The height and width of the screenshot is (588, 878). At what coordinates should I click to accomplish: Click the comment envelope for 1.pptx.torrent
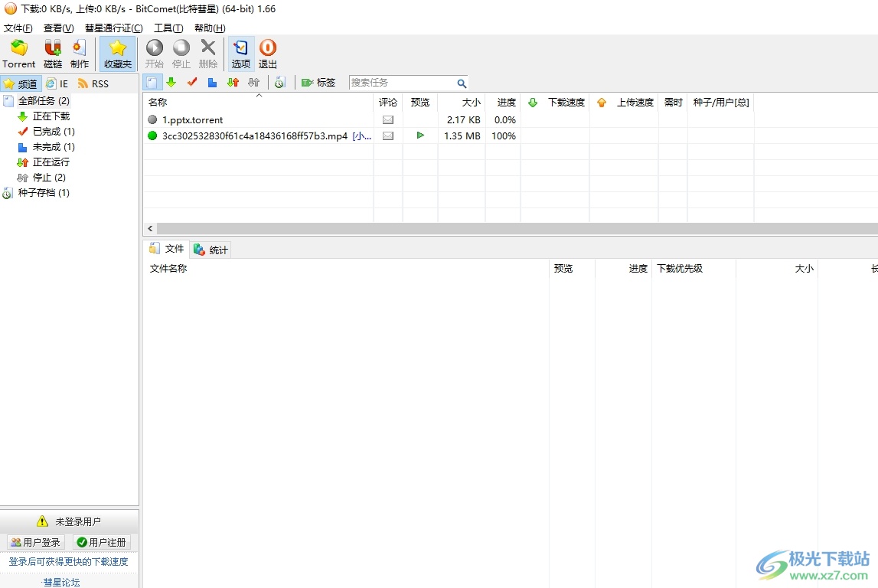point(388,120)
